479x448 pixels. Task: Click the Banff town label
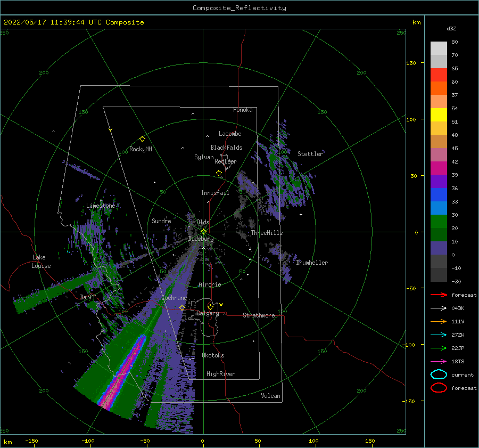88,297
